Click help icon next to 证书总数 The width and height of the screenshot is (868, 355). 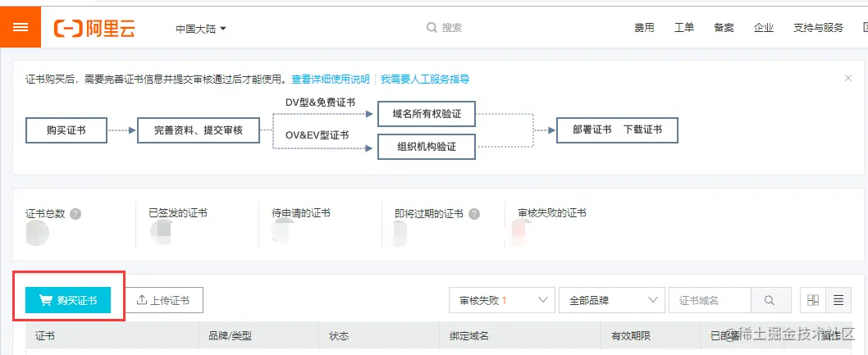pyautogui.click(x=75, y=214)
